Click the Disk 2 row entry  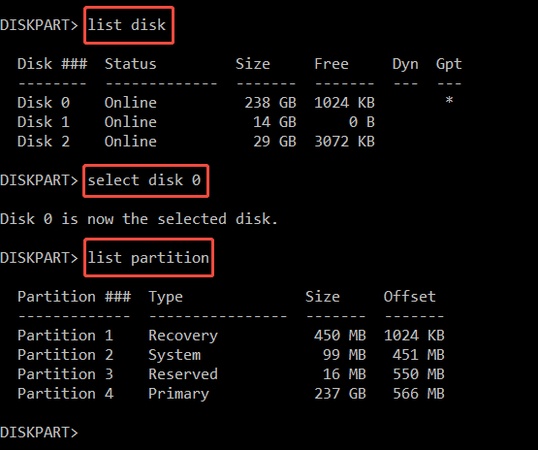point(196,141)
